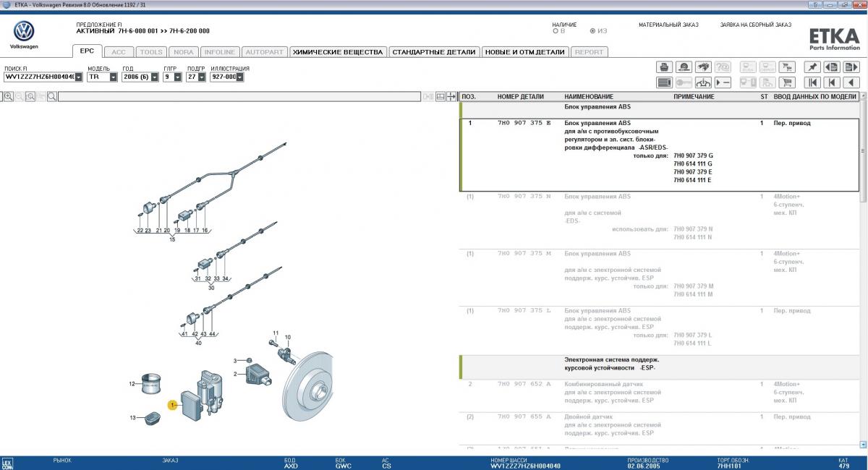Click the double shopping cart icon
Image resolution: width=868 pixels, height=470 pixels.
[787, 67]
